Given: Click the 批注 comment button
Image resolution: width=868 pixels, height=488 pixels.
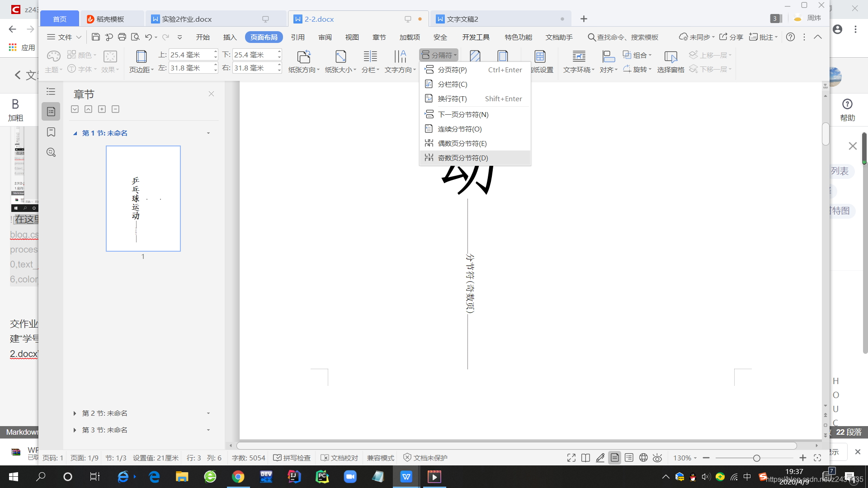Looking at the screenshot, I should click(x=763, y=37).
